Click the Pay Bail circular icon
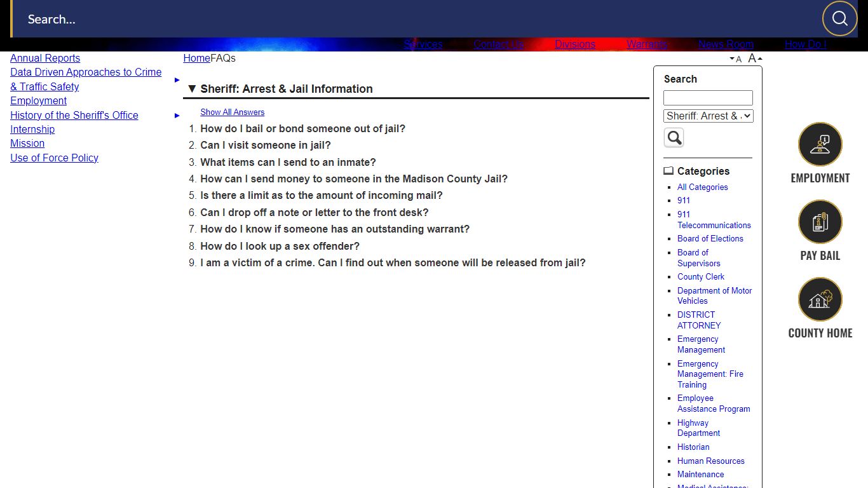 click(x=820, y=222)
